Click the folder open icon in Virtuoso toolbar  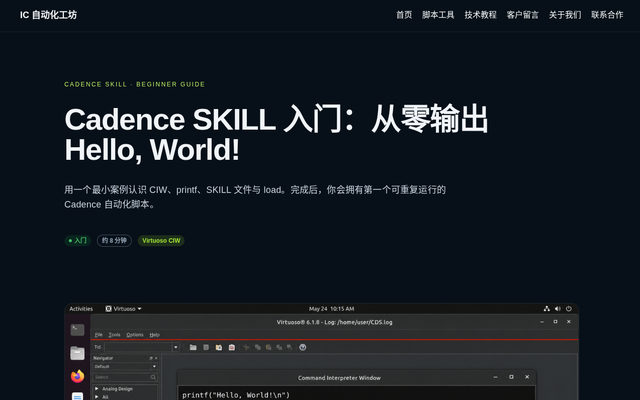coord(193,347)
